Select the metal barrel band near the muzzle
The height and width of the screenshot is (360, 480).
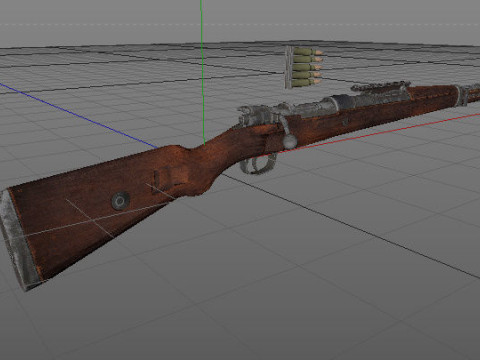[x=463, y=95]
